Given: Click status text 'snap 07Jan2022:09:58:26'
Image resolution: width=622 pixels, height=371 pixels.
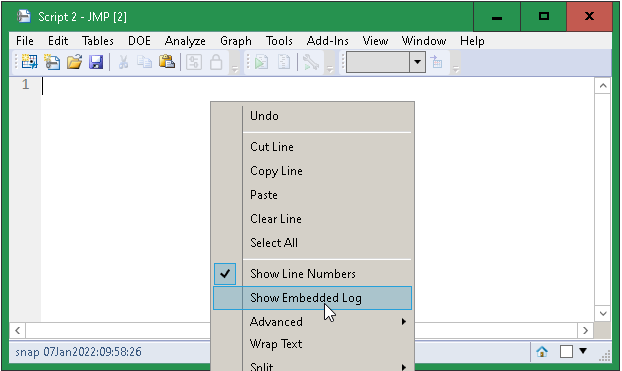Looking at the screenshot, I should pyautogui.click(x=79, y=352).
